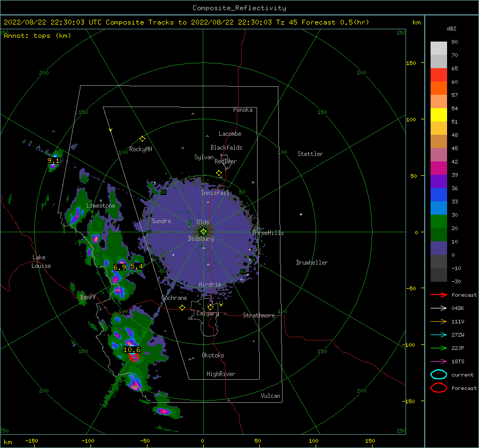This screenshot has height=448, width=479.
Task: Click the 80 dBZ light gray color swatch
Action: [x=439, y=48]
